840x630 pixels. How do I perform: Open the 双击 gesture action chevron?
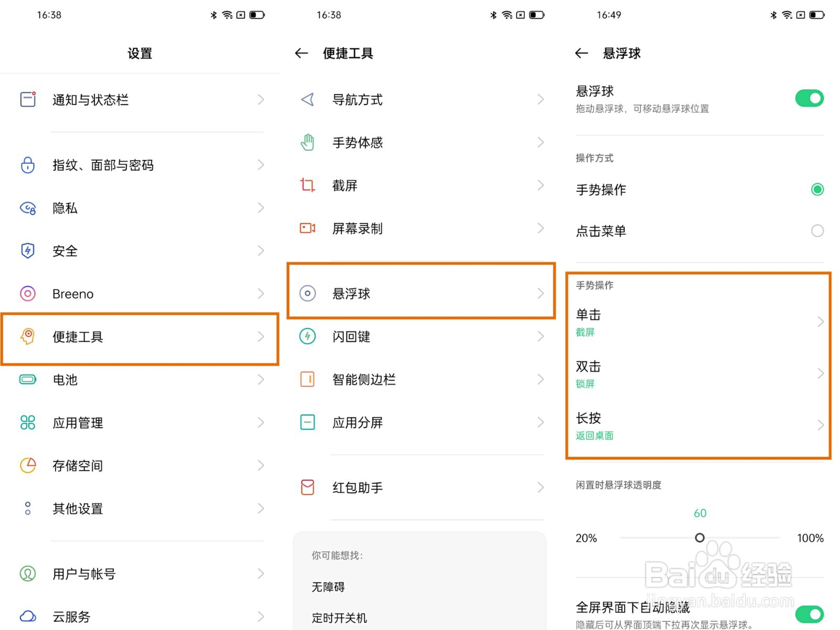[820, 373]
